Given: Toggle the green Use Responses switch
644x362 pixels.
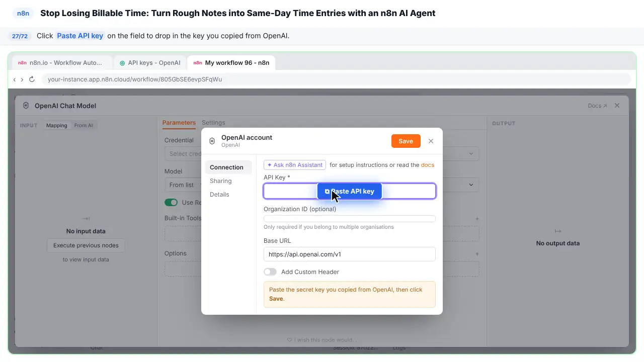Looking at the screenshot, I should (171, 203).
